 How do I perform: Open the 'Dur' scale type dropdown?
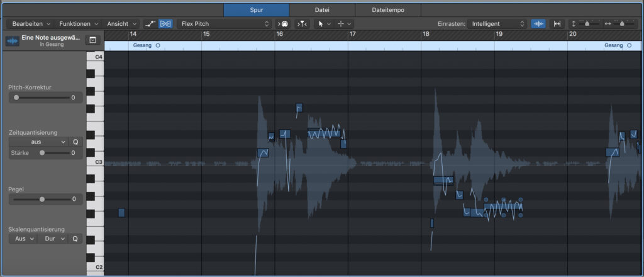tap(53, 239)
